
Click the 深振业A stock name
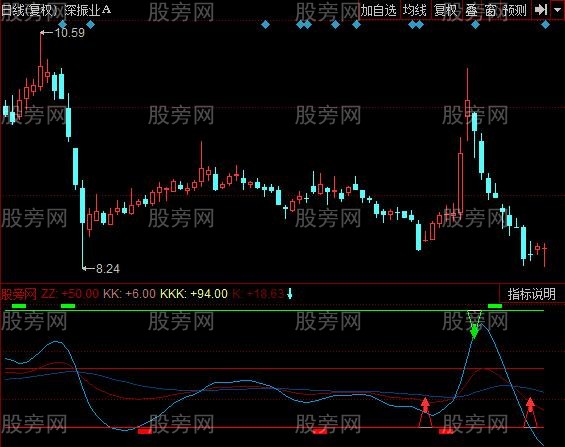88,10
